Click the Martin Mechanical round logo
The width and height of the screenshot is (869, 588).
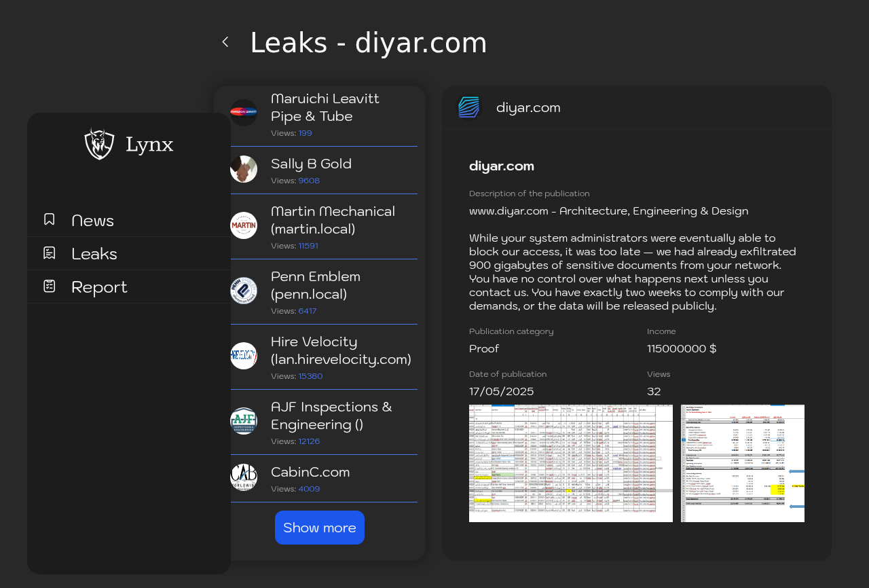click(x=244, y=225)
